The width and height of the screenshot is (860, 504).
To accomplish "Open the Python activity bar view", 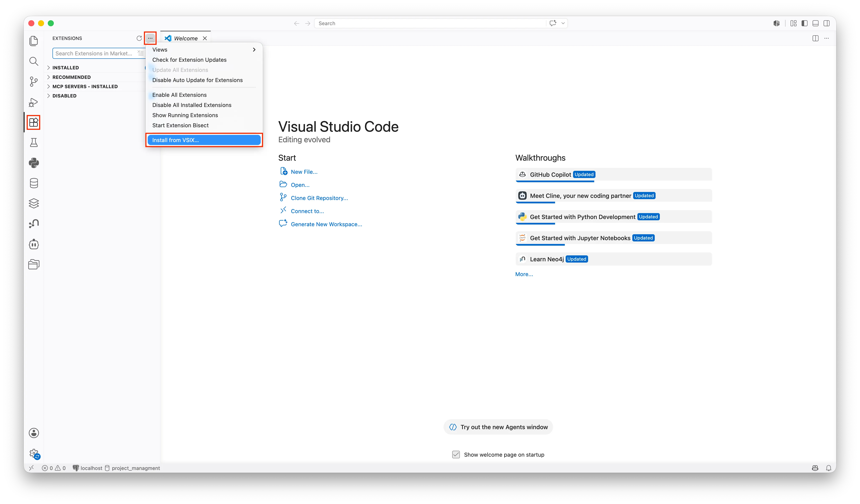I will pos(34,163).
